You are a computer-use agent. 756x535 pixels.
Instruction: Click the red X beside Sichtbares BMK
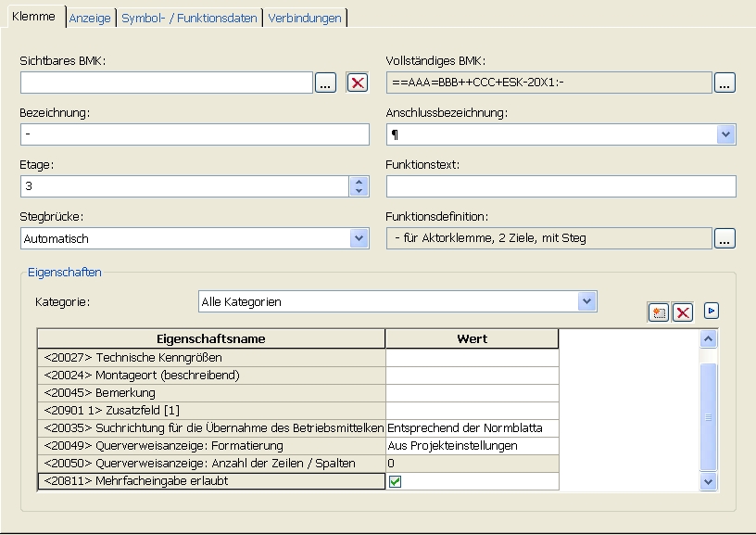click(358, 83)
